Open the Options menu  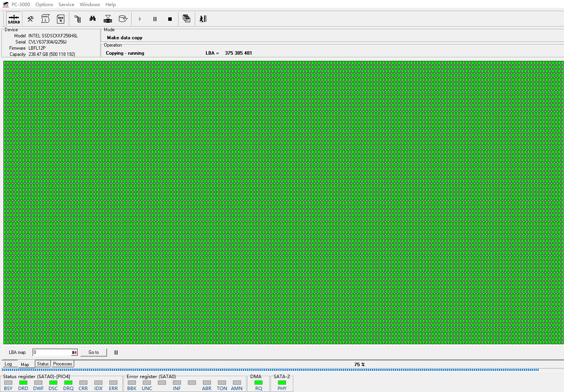pyautogui.click(x=44, y=5)
